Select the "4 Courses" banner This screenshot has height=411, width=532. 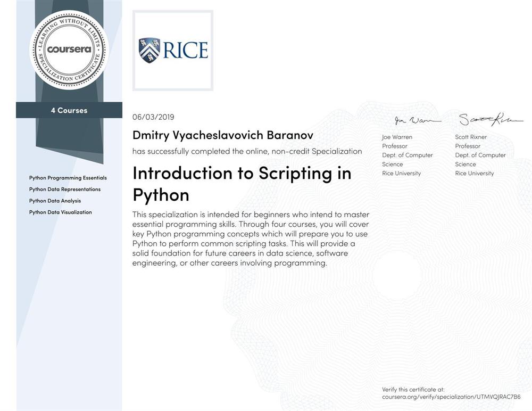click(x=69, y=110)
